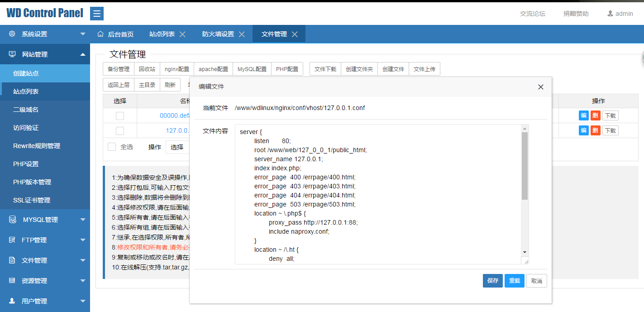
Task: Open the 选择 dropdown next to 操作
Action: click(177, 147)
